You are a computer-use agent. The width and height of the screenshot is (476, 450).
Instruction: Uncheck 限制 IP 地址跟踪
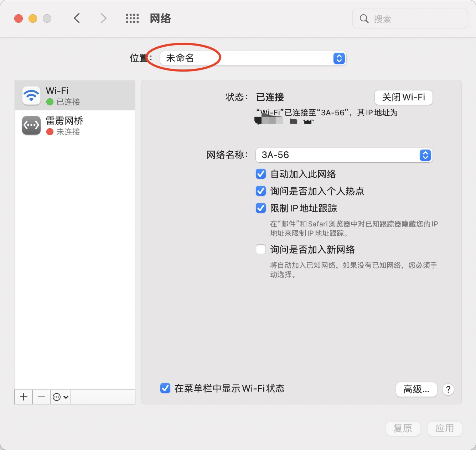coord(261,208)
